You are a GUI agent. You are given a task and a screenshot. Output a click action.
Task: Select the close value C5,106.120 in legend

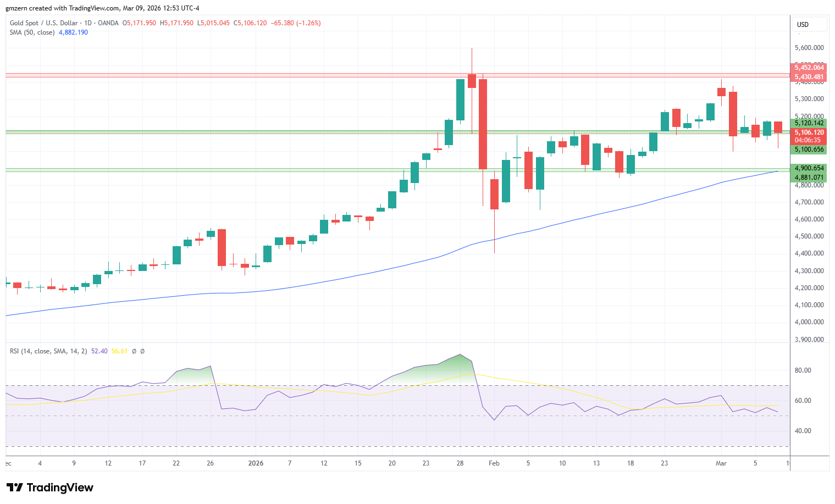[250, 23]
